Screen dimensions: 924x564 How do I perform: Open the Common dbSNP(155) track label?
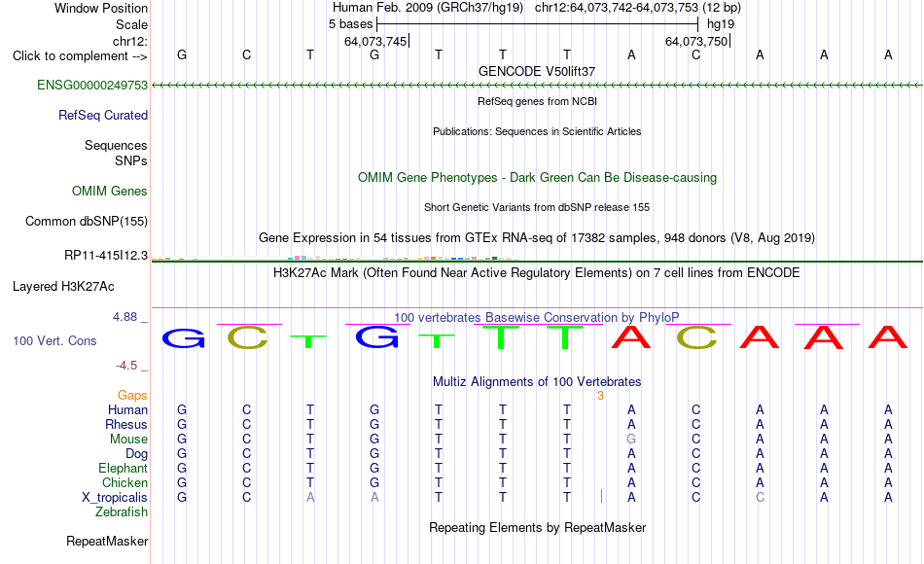click(x=86, y=221)
